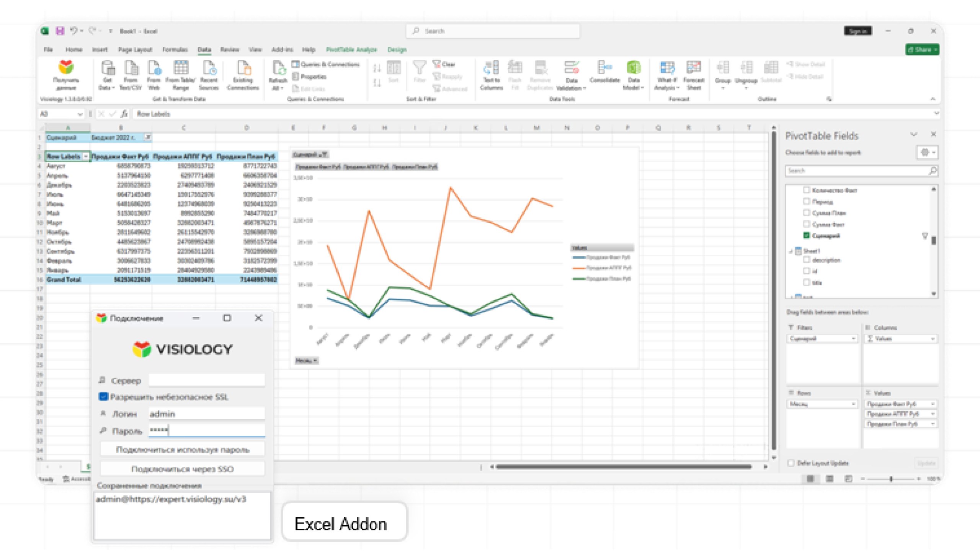The image size is (980, 551).
Task: Click the 'Сервер' input field
Action: click(207, 380)
